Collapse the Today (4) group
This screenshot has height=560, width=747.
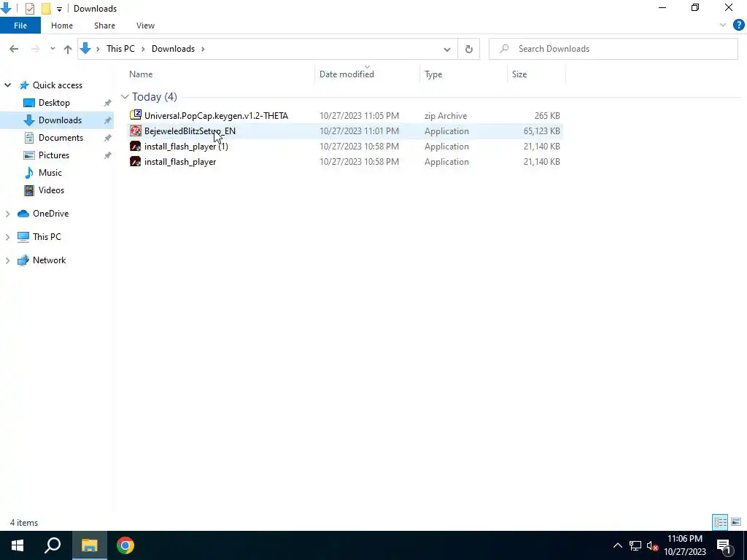click(x=125, y=97)
